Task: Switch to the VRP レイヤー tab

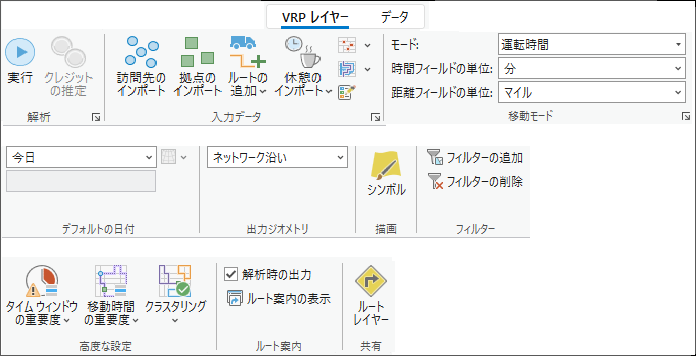Action: click(315, 17)
